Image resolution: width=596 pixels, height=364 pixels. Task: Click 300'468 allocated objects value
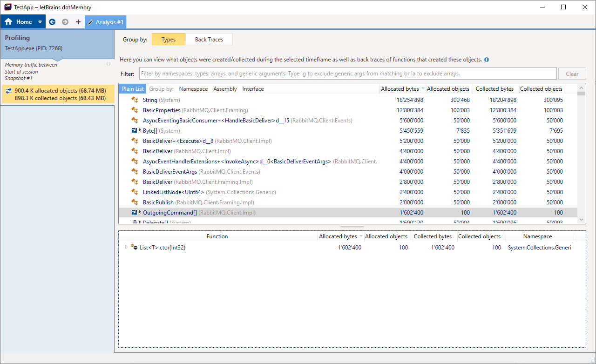(460, 100)
